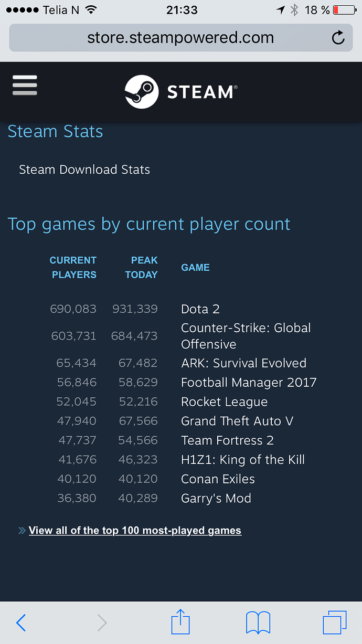This screenshot has height=644, width=362.
Task: Tap the forward arrow in Safari's toolbar
Action: pos(102,623)
